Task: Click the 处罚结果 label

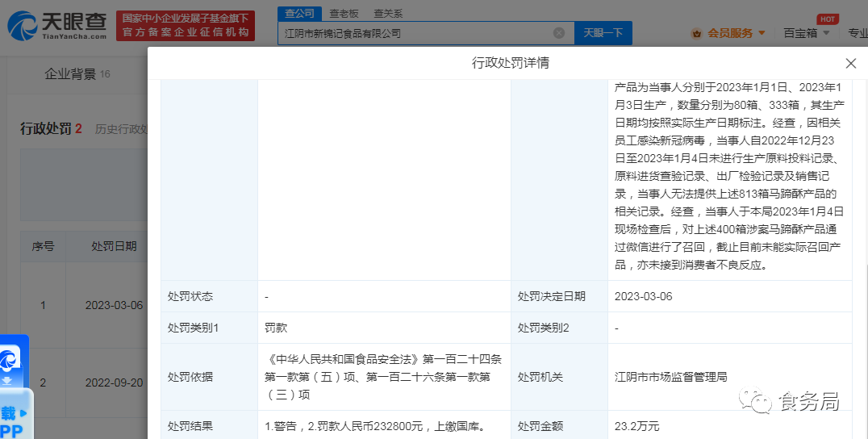Action: pyautogui.click(x=190, y=426)
